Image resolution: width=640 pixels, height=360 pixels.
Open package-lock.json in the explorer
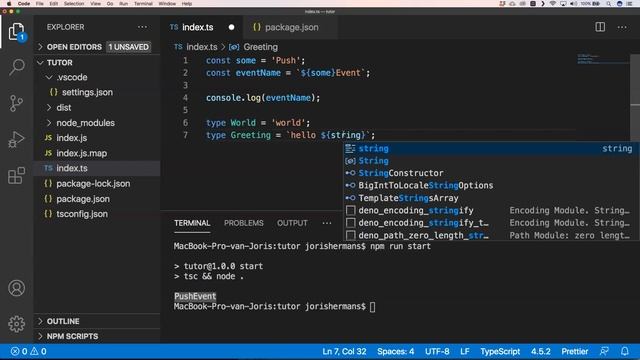(93, 184)
